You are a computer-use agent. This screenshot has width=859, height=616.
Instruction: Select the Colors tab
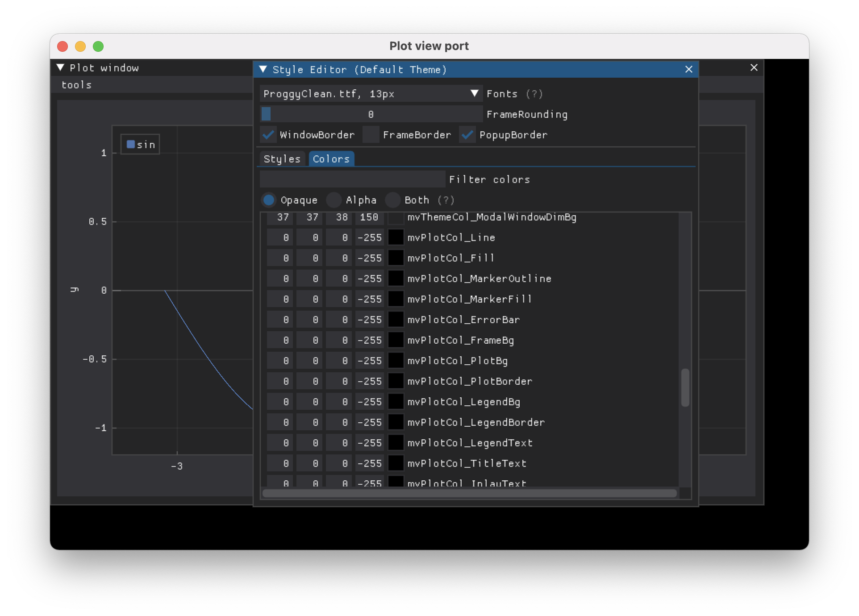click(331, 159)
